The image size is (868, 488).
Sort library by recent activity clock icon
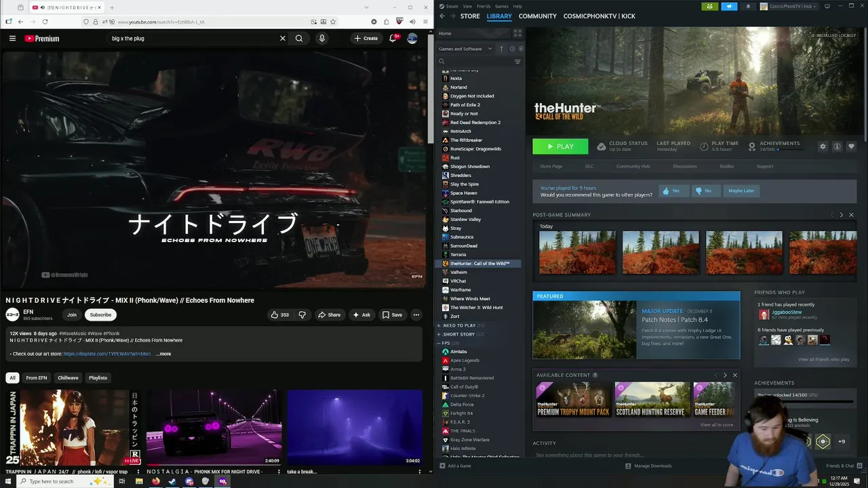coord(512,49)
